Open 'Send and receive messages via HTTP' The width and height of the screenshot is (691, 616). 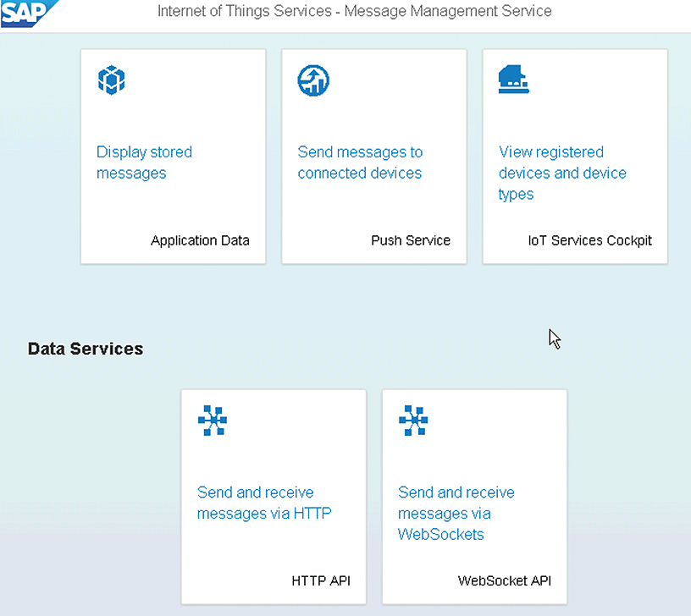tap(264, 503)
